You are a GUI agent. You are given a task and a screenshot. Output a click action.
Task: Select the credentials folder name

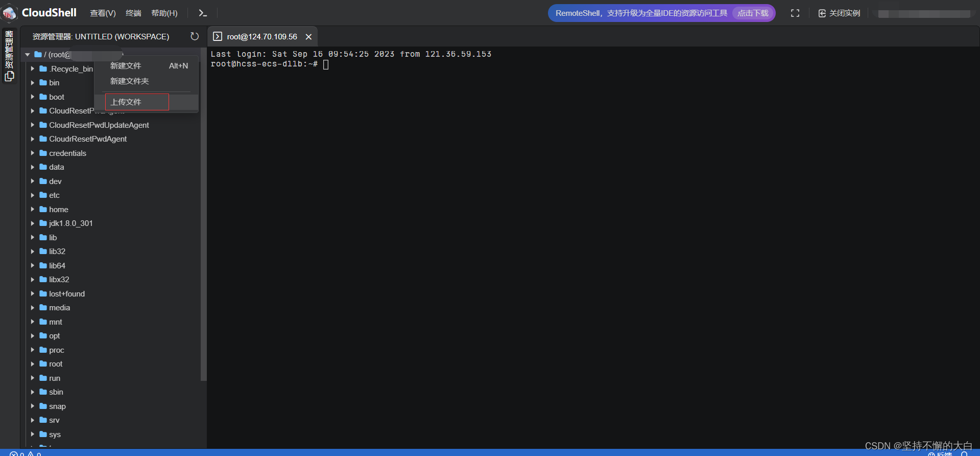67,153
